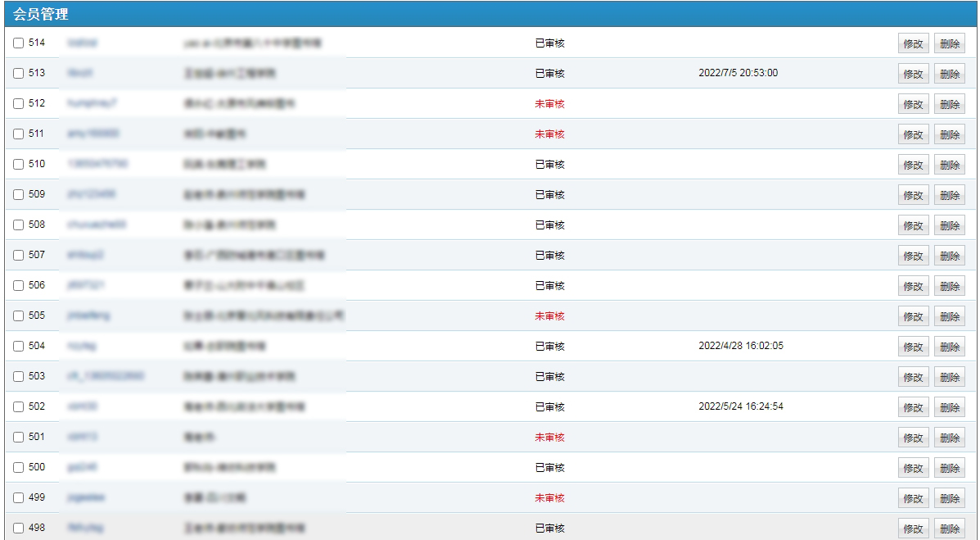Modify member 504 via 修改 button

[x=913, y=347]
